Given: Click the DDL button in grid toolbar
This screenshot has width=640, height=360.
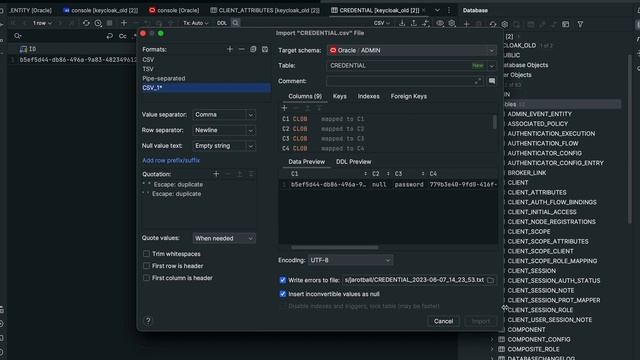Looking at the screenshot, I should [x=222, y=23].
